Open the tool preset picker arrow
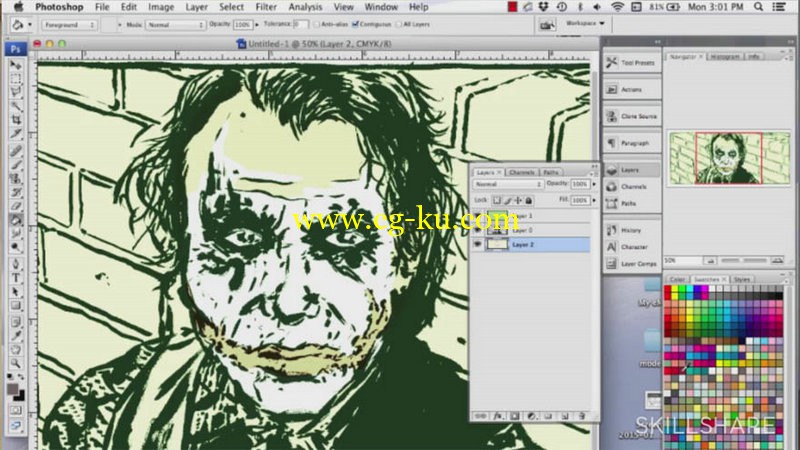 click(30, 24)
